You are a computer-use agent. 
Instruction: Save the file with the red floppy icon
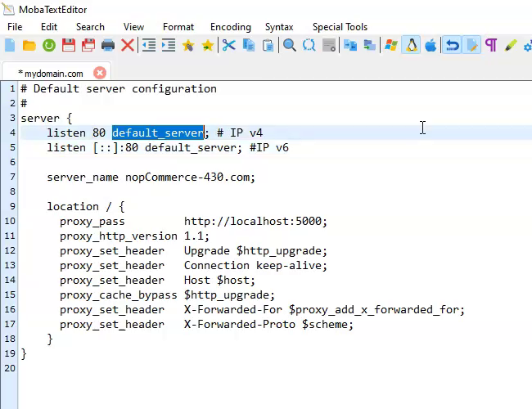coord(69,46)
